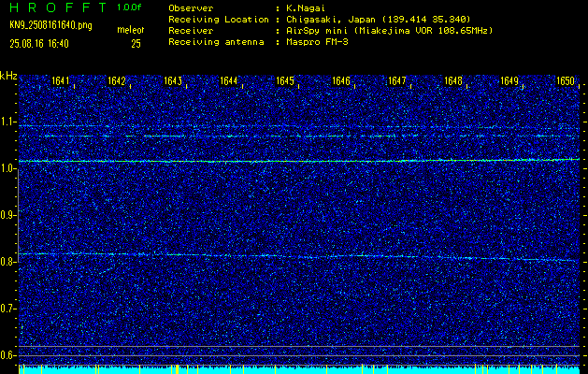Select the AirSpy mini receiver value
The height and width of the screenshot is (374, 588).
click(389, 30)
